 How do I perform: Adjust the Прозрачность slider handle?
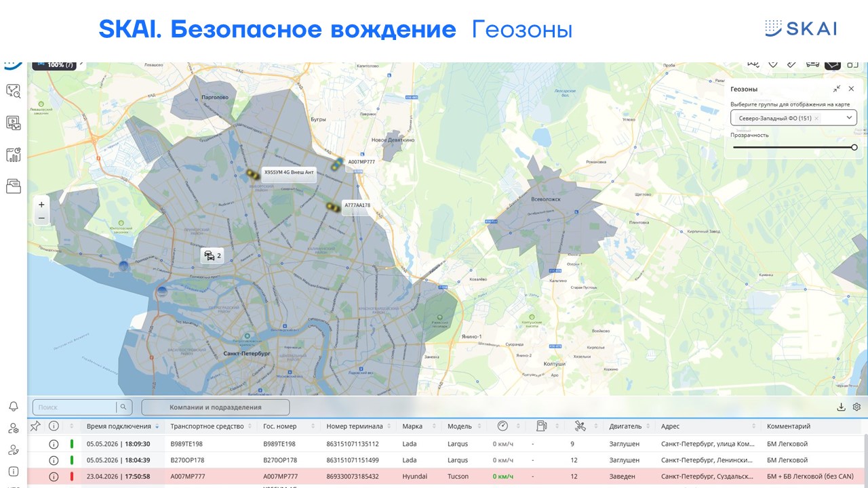[x=854, y=147]
